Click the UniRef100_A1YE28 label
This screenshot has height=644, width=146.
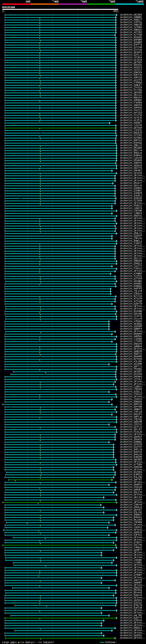coord(131,60)
